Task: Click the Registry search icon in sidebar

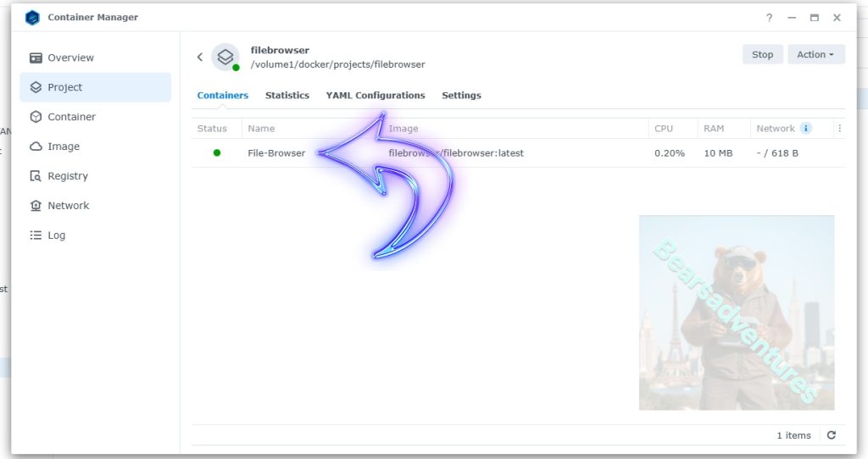Action: point(36,176)
